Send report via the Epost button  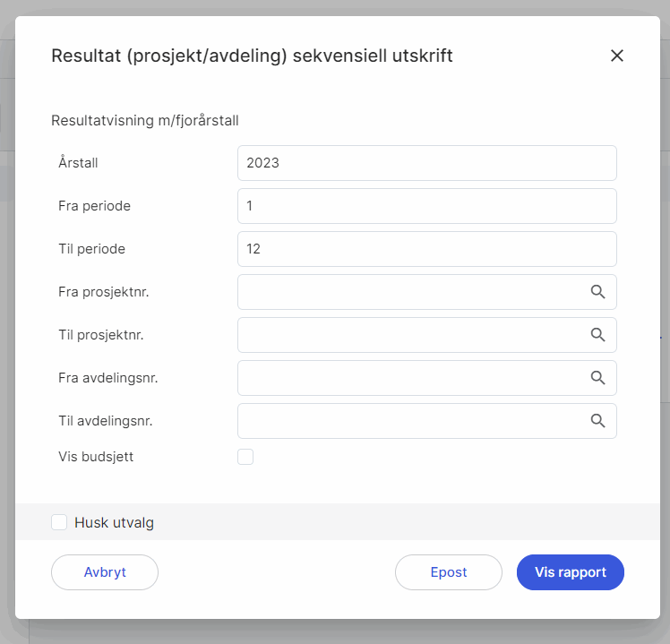pos(449,572)
